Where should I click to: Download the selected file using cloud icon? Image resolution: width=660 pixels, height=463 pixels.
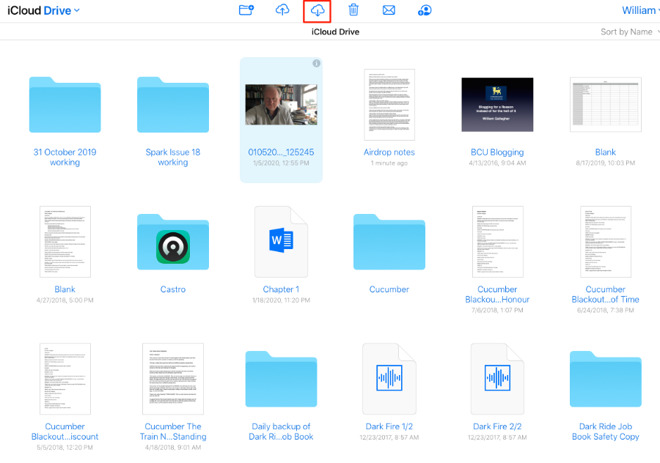(318, 10)
